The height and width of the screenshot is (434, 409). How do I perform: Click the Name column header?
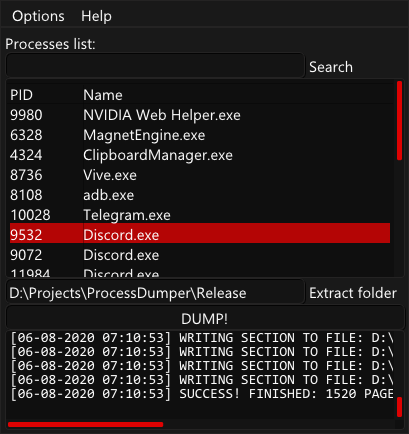coord(103,95)
